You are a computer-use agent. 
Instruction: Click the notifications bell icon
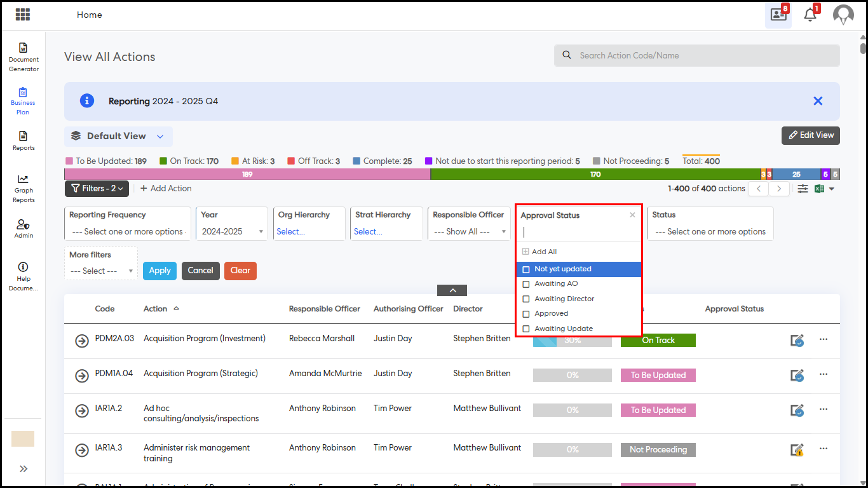point(810,15)
